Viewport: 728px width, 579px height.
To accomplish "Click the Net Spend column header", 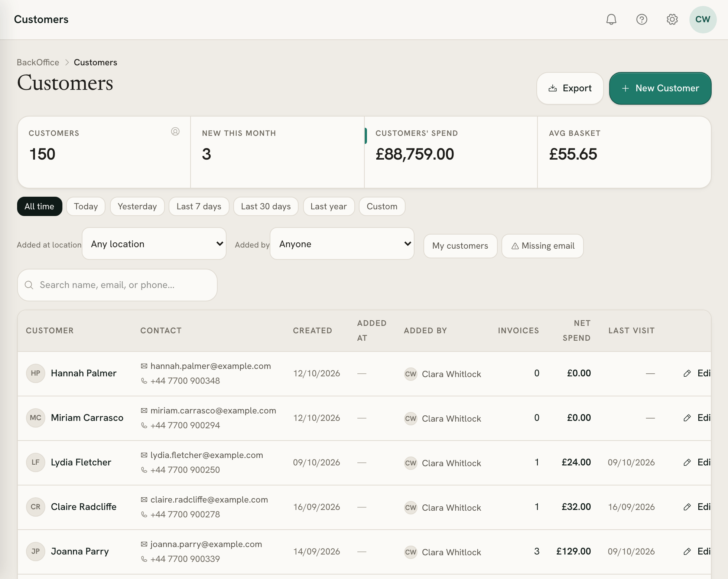I will [x=576, y=331].
